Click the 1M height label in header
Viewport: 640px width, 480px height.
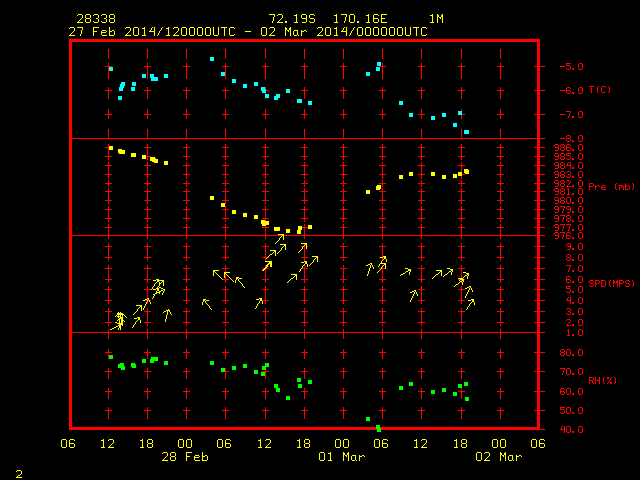pos(436,19)
